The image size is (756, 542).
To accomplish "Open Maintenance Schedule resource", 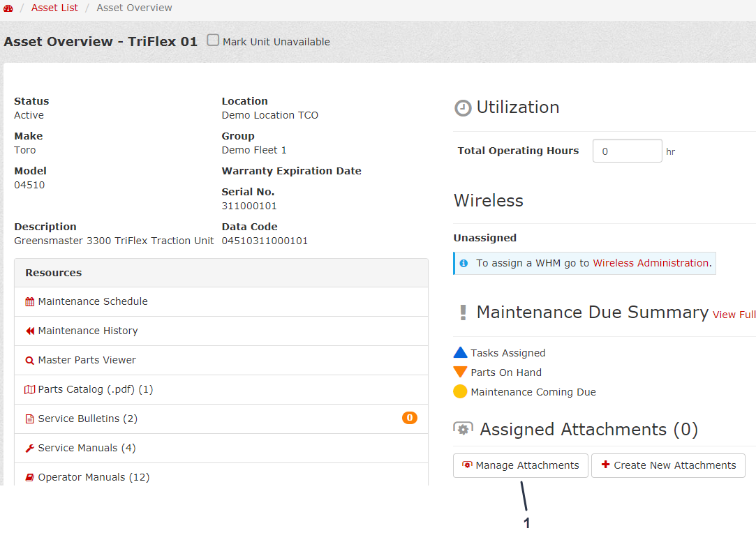I will [93, 302].
